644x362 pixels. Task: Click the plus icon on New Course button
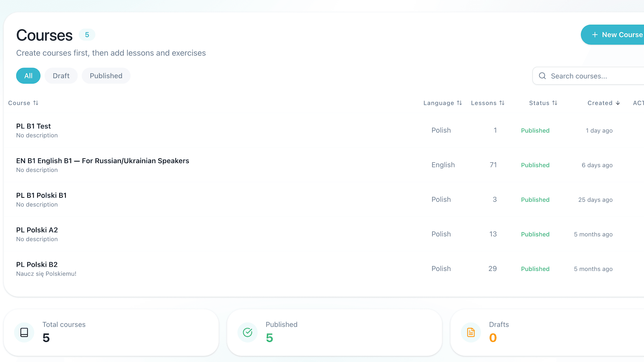click(x=595, y=35)
